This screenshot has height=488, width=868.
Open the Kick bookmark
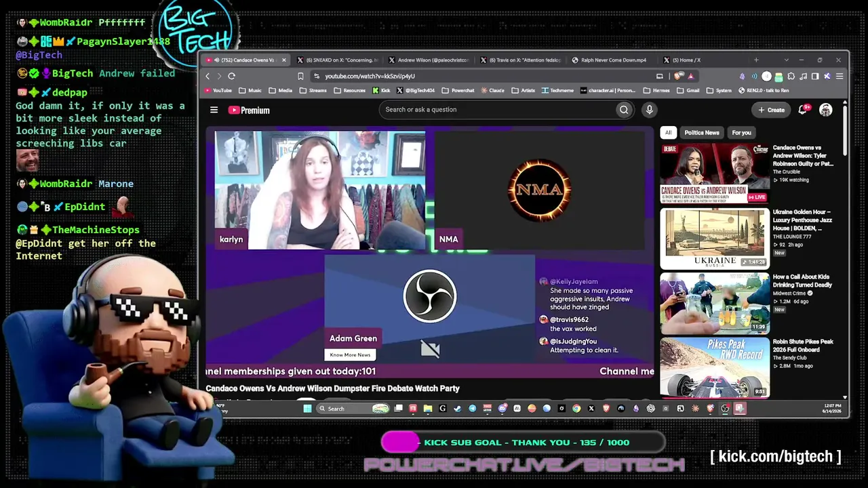(x=381, y=90)
